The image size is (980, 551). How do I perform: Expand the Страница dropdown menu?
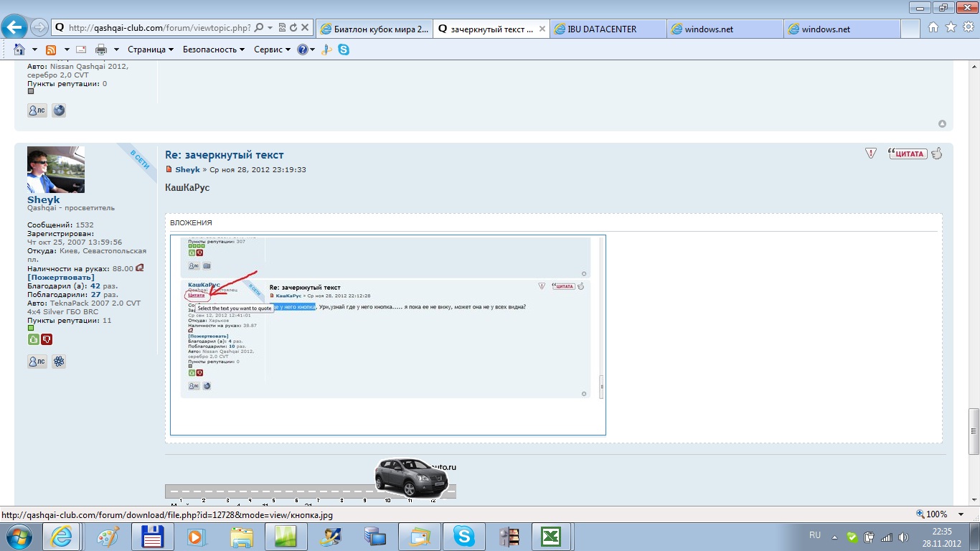pyautogui.click(x=151, y=50)
